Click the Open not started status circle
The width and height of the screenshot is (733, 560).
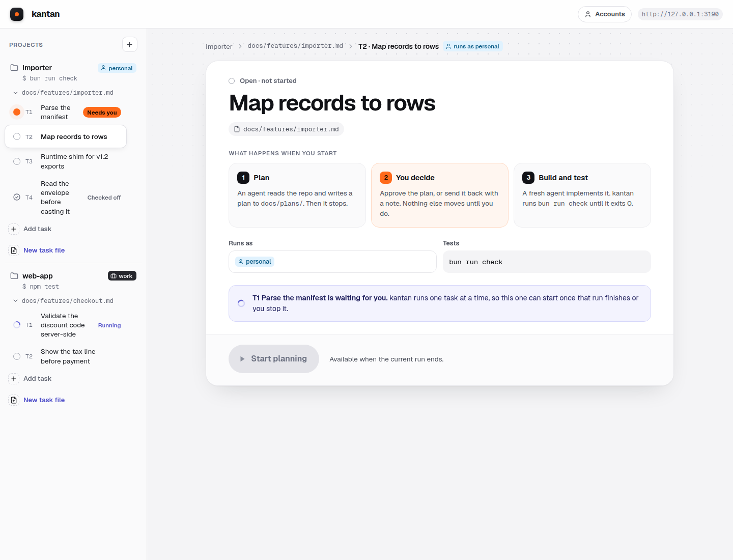[232, 81]
